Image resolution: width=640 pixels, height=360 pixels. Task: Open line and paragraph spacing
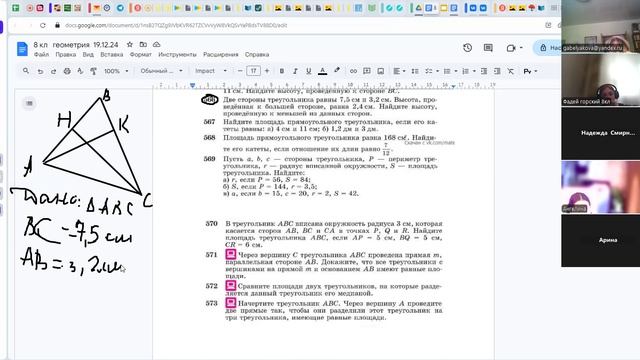tap(415, 71)
